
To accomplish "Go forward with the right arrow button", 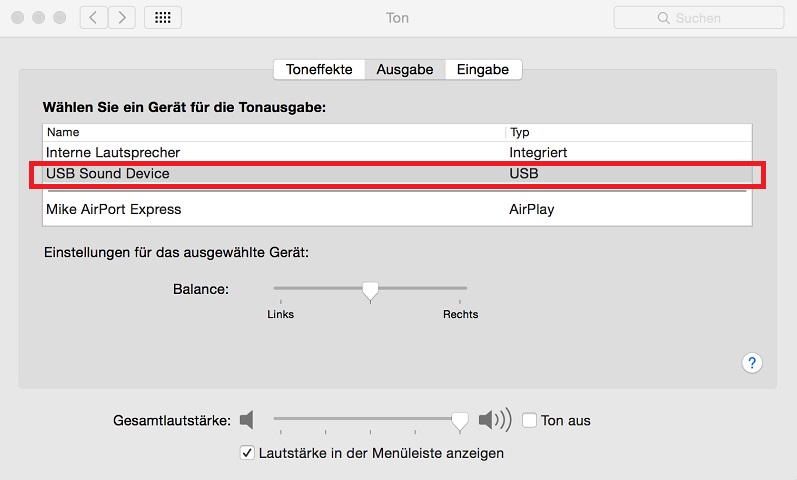I will click(x=122, y=18).
